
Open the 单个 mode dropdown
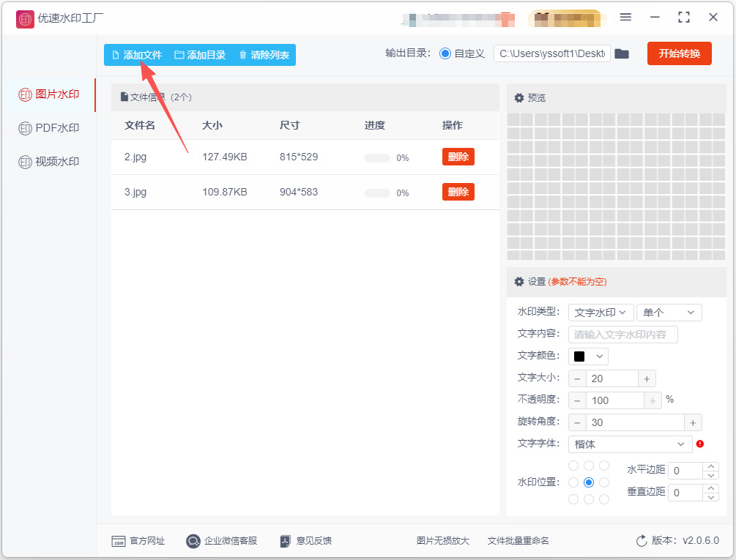(x=669, y=313)
